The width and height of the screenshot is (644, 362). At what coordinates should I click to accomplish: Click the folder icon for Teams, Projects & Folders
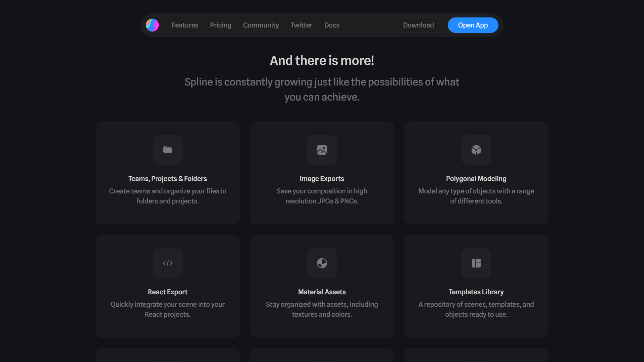(168, 150)
